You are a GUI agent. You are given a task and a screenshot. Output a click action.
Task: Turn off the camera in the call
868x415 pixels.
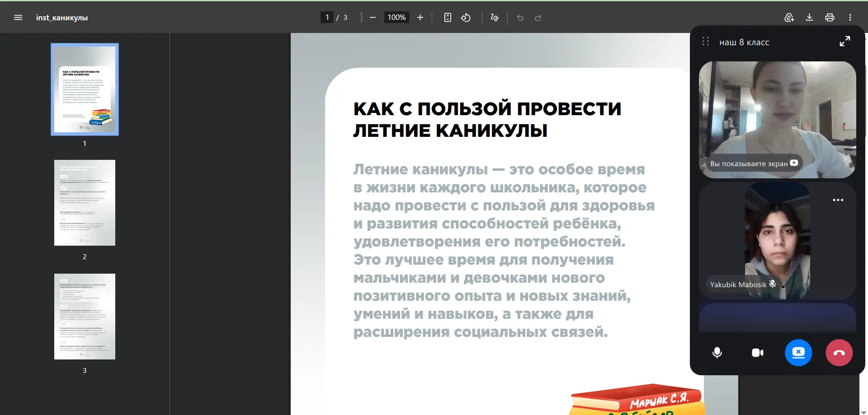coord(758,353)
